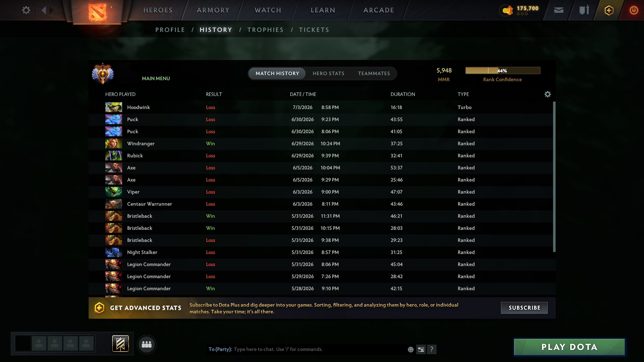
Task: Open the Watch menu
Action: tap(268, 10)
